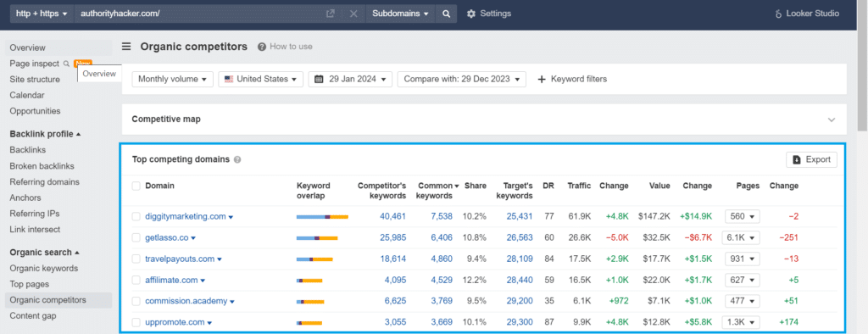Image resolution: width=868 pixels, height=334 pixels.
Task: Open Looker Studio link
Action: pyautogui.click(x=807, y=14)
